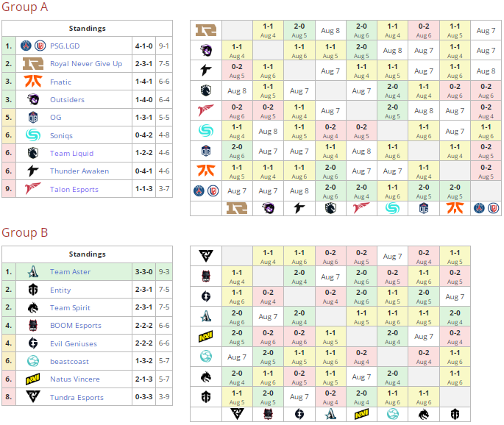This screenshot has height=425, width=504.
Task: Click PSG.LGD logo in Group A standings
Action: pyautogui.click(x=32, y=46)
